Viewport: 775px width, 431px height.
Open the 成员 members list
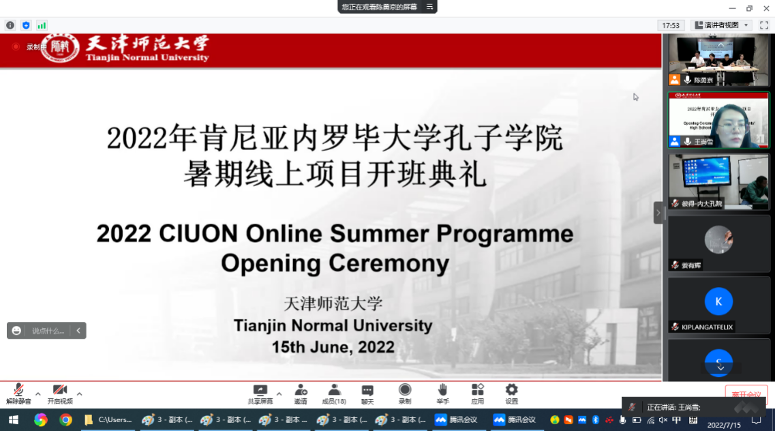tap(334, 390)
